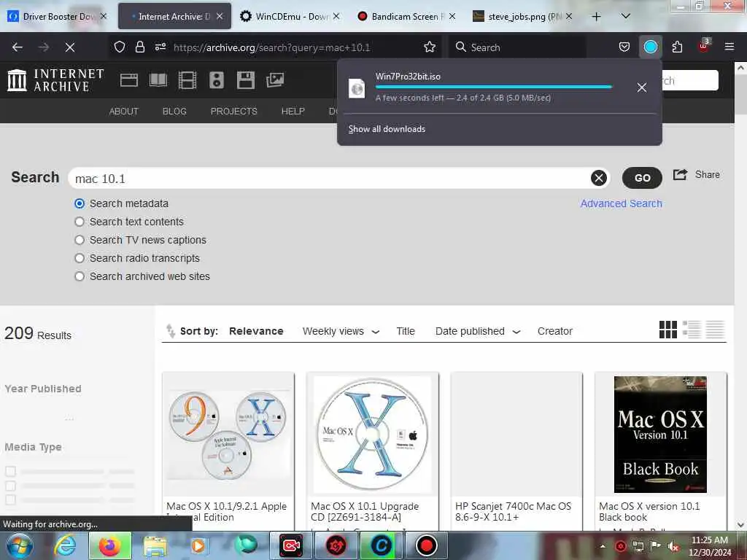The image size is (747, 560).
Task: Select Search archived web sites option
Action: click(80, 276)
